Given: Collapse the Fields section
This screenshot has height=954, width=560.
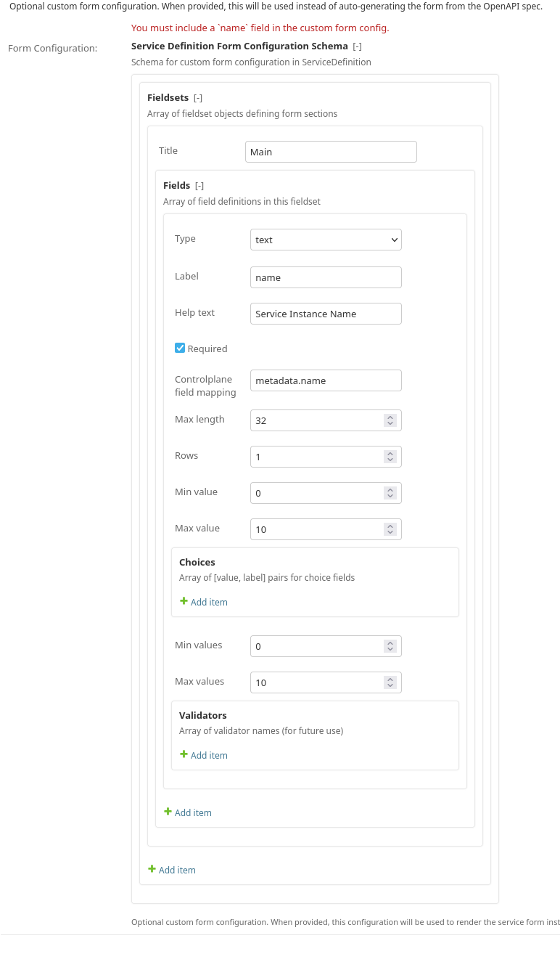Looking at the screenshot, I should (x=199, y=186).
